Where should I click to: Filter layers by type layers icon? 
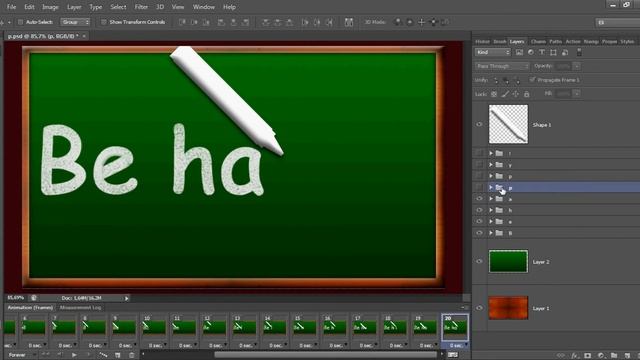coord(542,52)
